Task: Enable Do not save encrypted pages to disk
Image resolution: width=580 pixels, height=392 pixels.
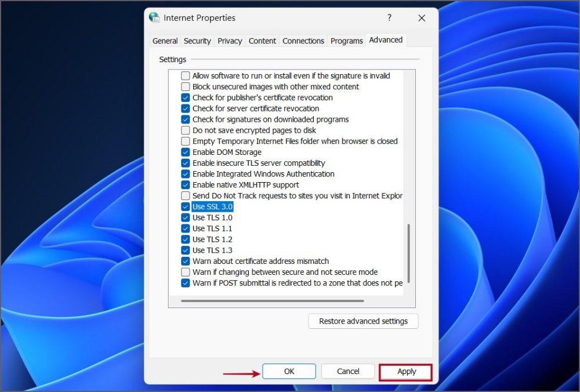Action: (x=186, y=130)
